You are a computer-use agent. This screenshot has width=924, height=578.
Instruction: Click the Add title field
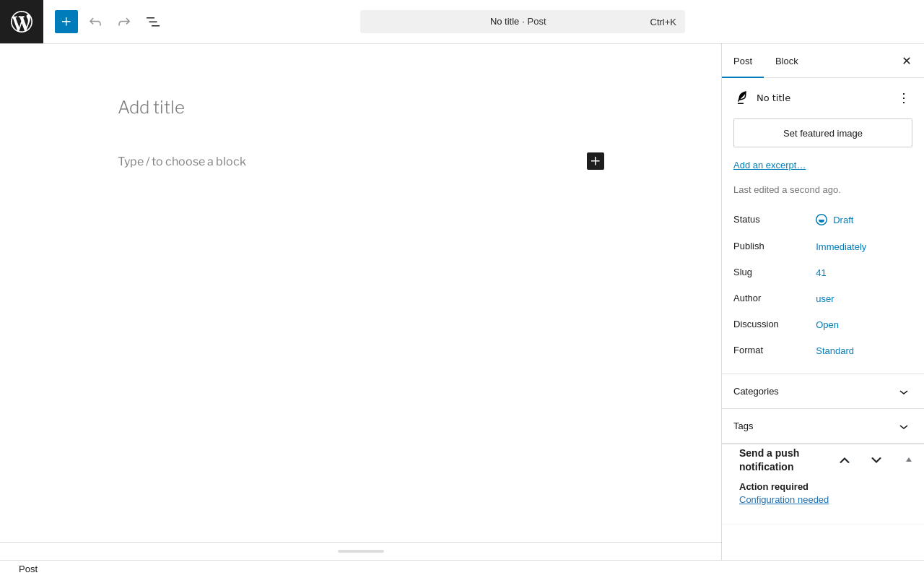361,108
